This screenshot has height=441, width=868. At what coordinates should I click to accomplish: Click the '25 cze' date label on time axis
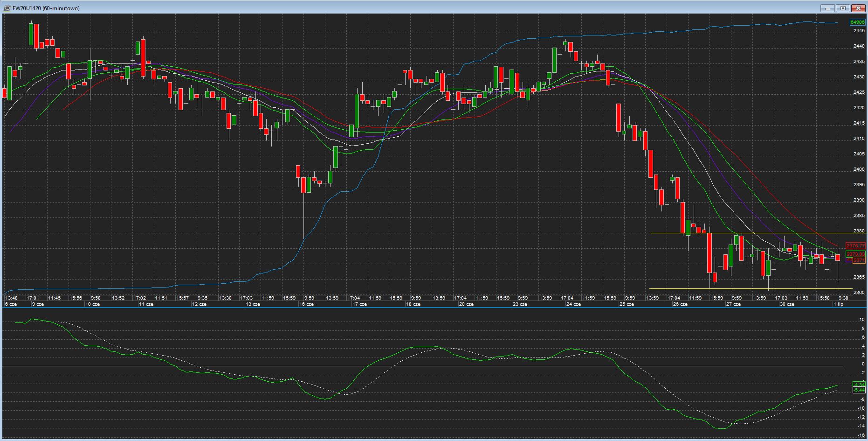coord(627,304)
